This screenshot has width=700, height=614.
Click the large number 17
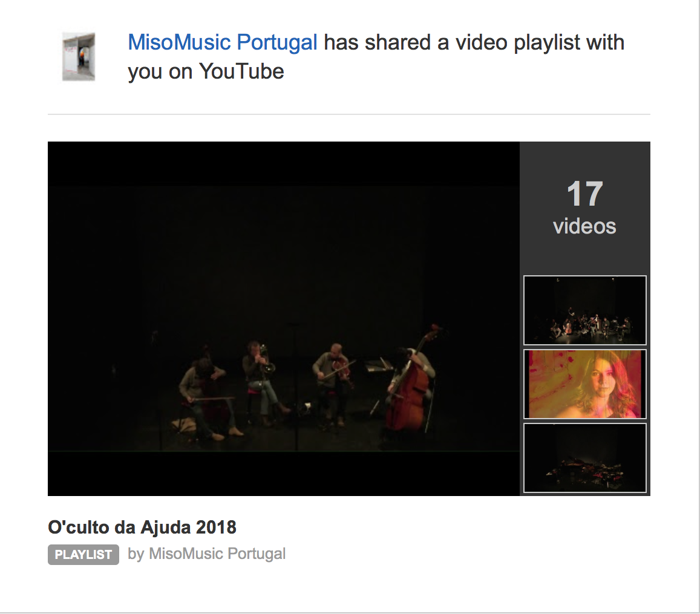coord(585,194)
